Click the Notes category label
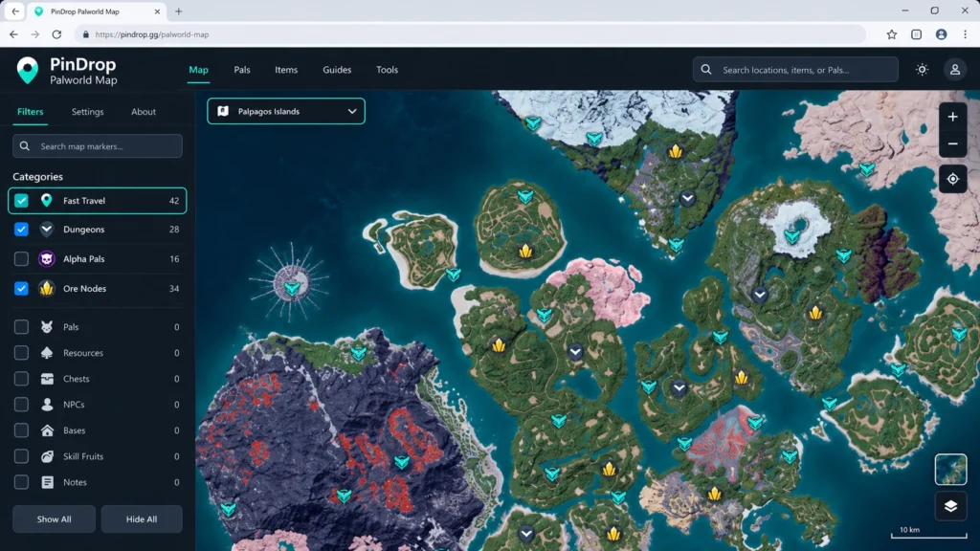The width and height of the screenshot is (980, 551). click(x=75, y=482)
